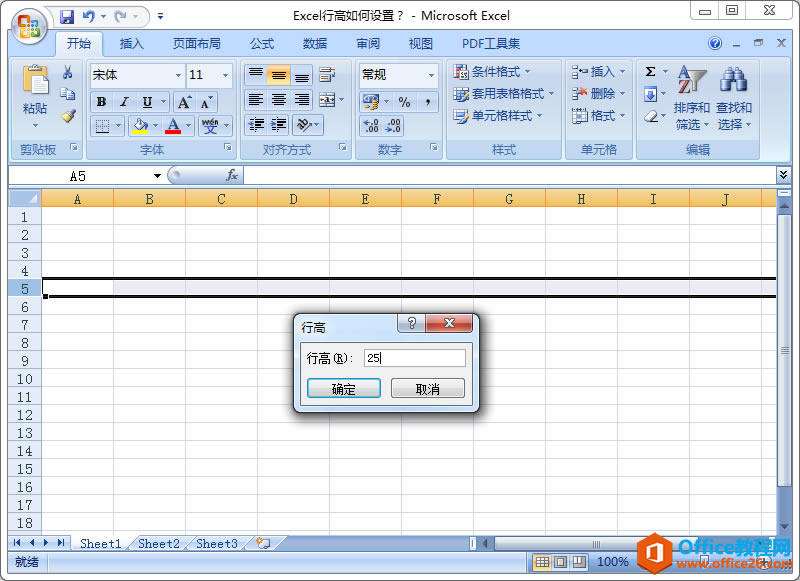Select the 查找和选择 binoculars icon
Viewport: 800px width, 581px height.
733,80
